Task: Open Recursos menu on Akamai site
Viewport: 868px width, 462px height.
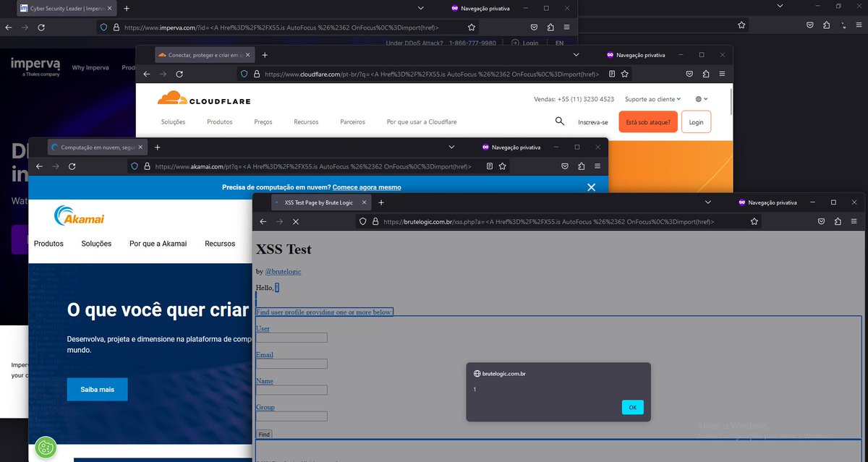Action: point(220,244)
